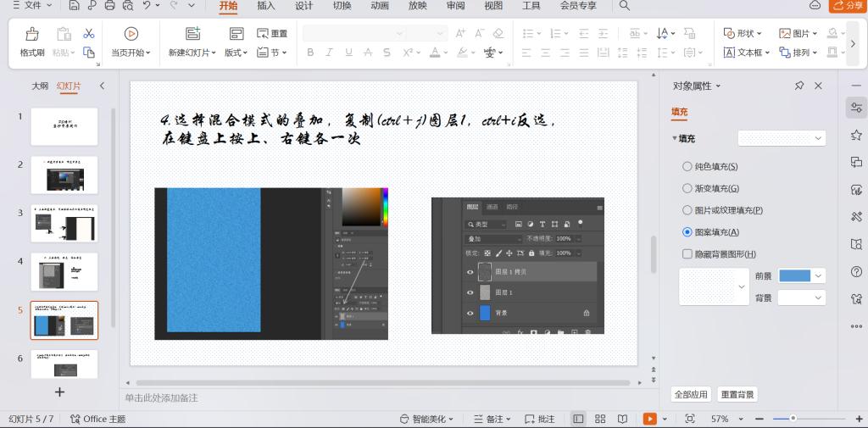Start slideshow from current slide (当页开始)
Viewport: 868px width, 428px height.
pyautogui.click(x=131, y=34)
